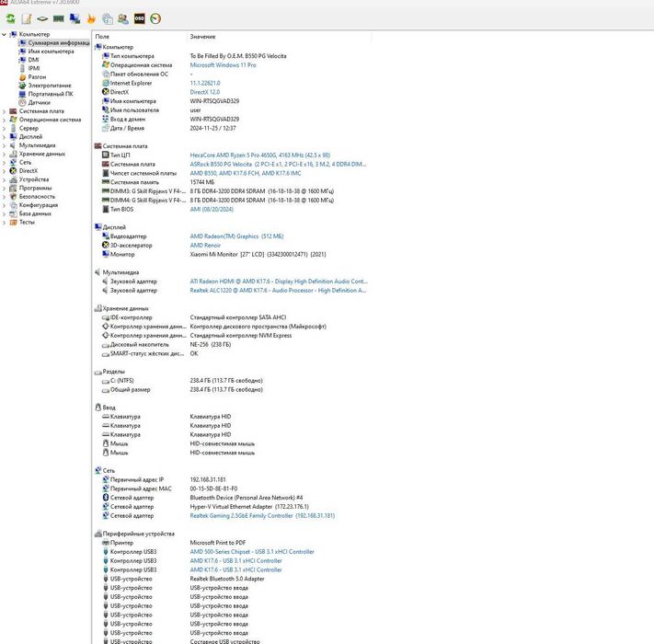Click the memory module toolbar icon
The height and width of the screenshot is (644, 654).
58,18
